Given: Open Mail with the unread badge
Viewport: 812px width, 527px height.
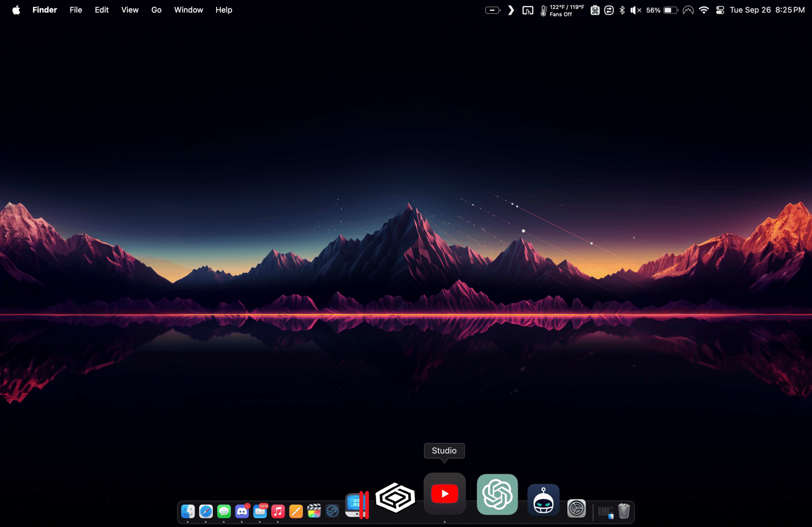Looking at the screenshot, I should click(x=260, y=511).
